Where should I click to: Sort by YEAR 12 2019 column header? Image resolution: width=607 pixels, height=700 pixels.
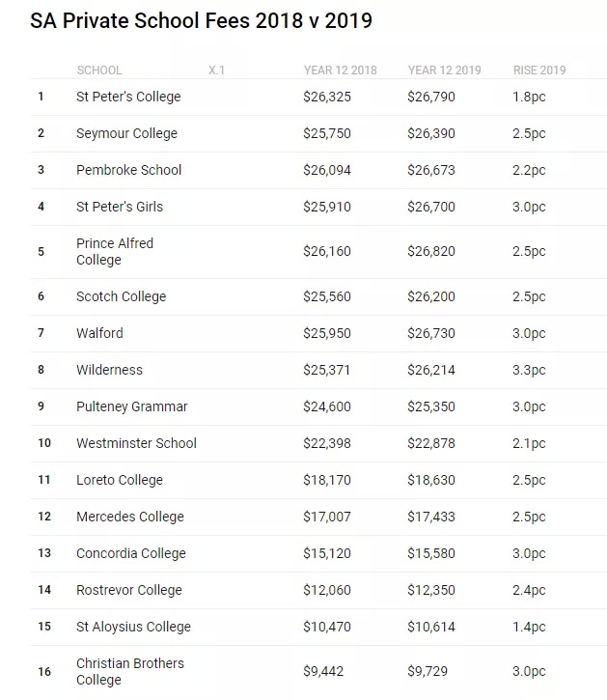coord(444,70)
